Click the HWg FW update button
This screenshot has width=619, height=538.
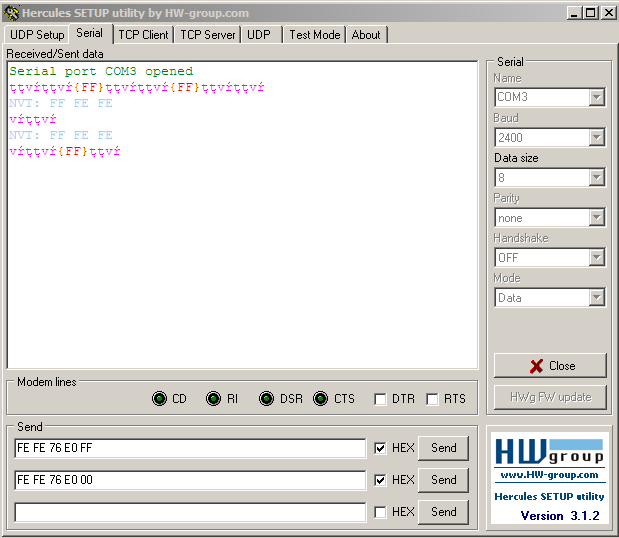pos(550,397)
